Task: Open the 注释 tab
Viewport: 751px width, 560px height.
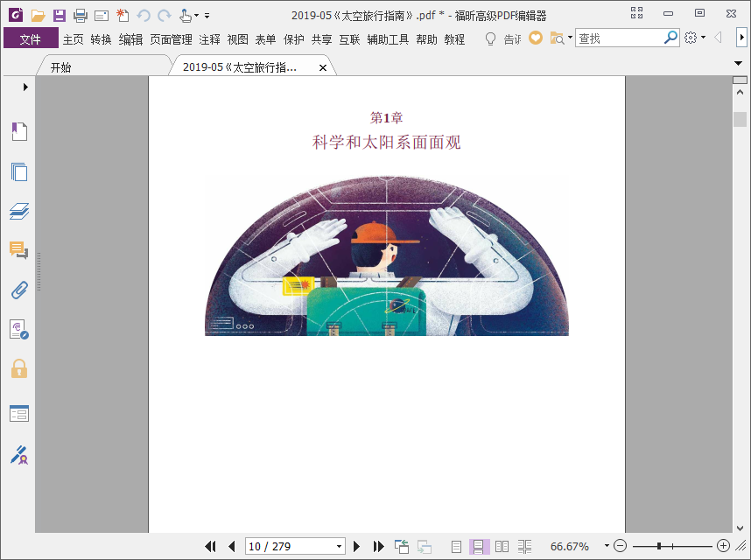Action: [210, 39]
